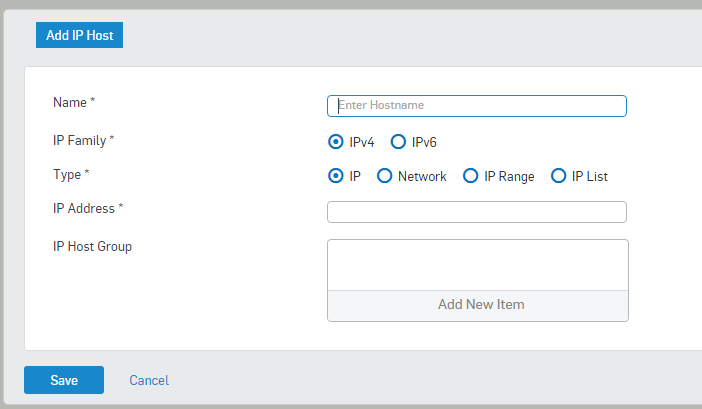The height and width of the screenshot is (409, 702).
Task: Click the IP Address label text
Action: coord(84,209)
